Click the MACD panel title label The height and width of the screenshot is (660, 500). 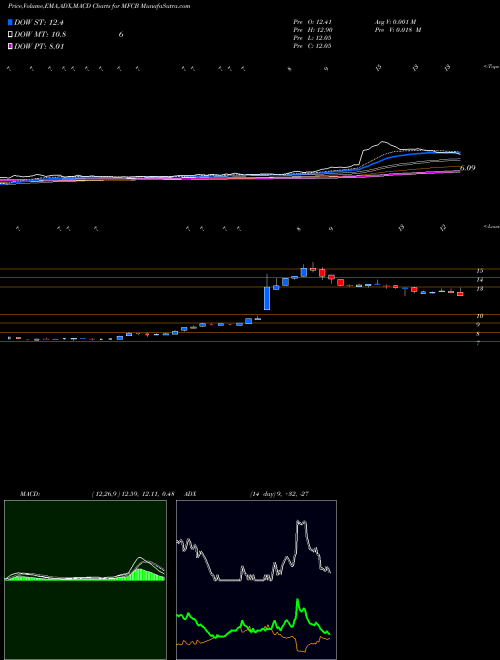pos(30,494)
